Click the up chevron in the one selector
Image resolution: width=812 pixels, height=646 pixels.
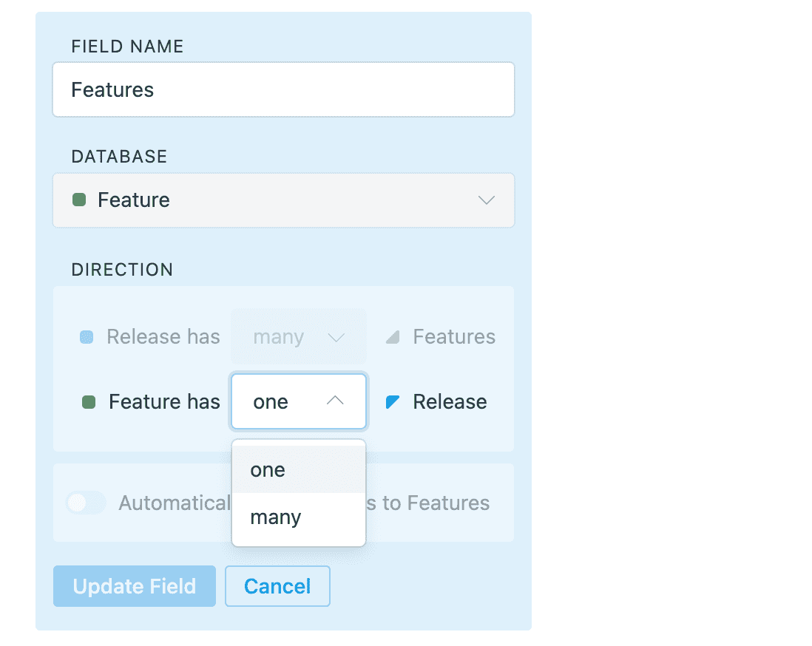coord(335,401)
